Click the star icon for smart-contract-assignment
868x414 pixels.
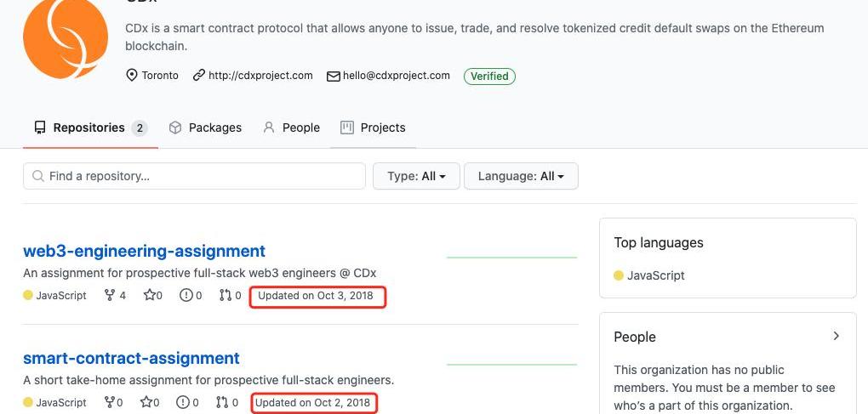click(x=149, y=403)
